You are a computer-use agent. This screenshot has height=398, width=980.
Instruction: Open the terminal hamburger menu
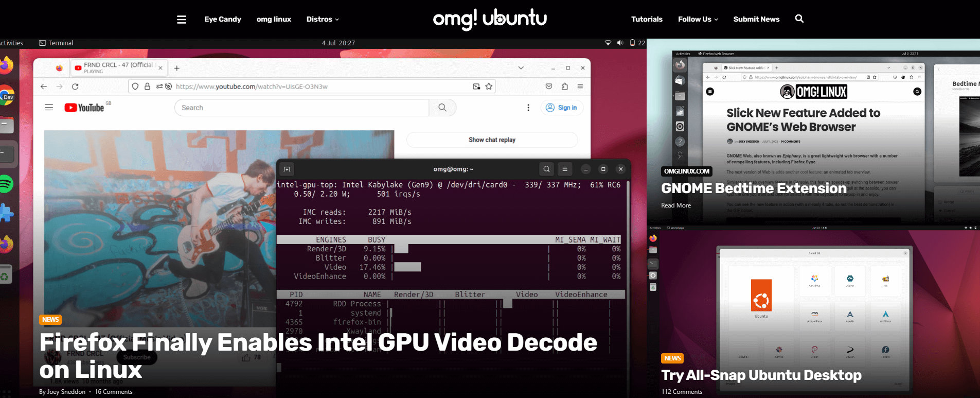(565, 169)
